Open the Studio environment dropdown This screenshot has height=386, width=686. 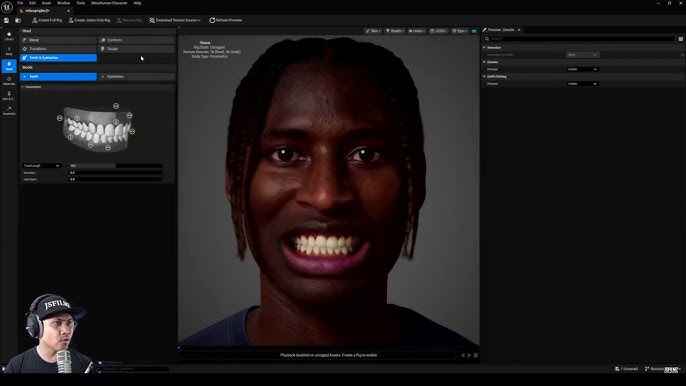(395, 31)
